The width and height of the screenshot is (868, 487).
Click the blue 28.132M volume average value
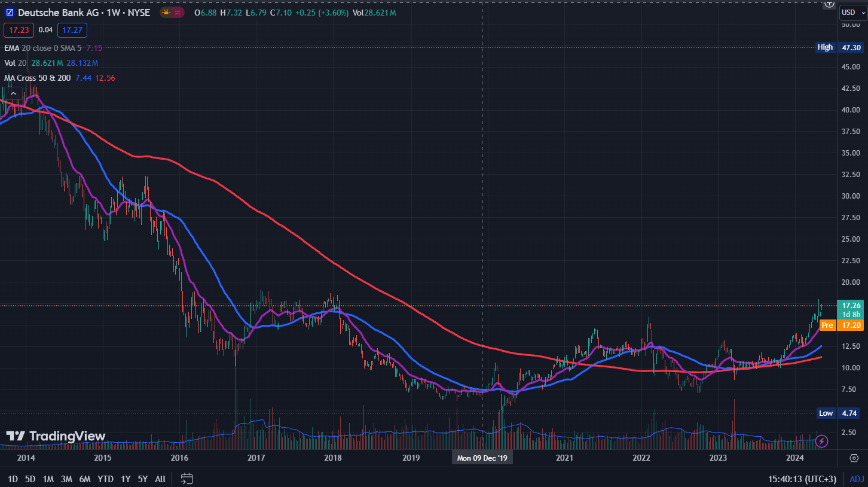click(82, 62)
